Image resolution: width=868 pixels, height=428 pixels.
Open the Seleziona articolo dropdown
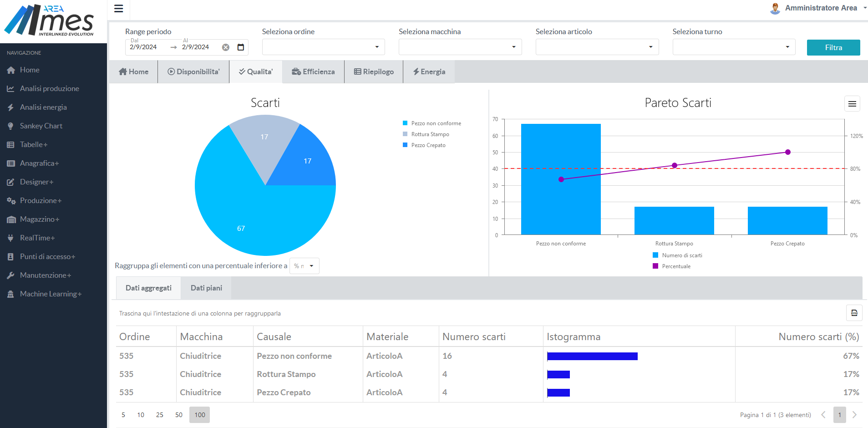point(597,47)
